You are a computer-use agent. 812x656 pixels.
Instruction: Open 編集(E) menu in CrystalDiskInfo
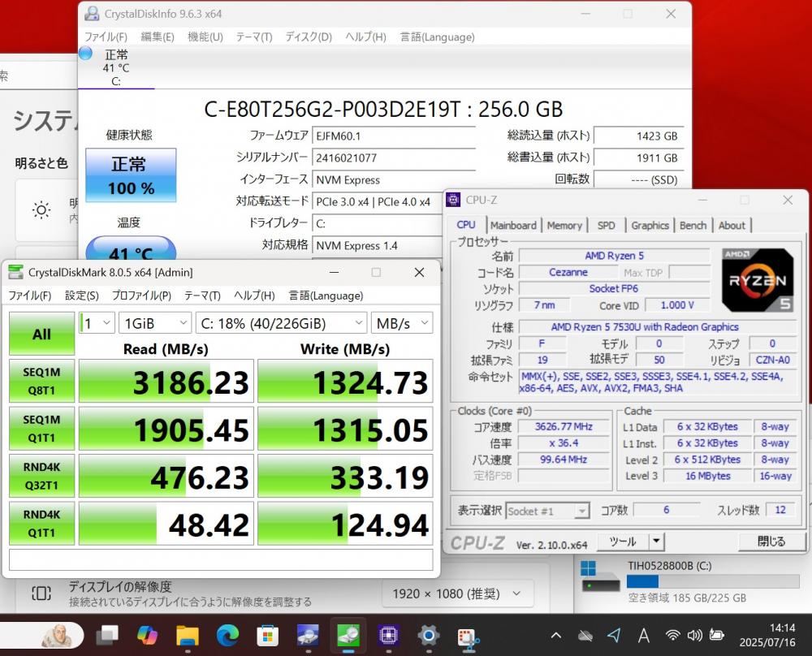158,37
